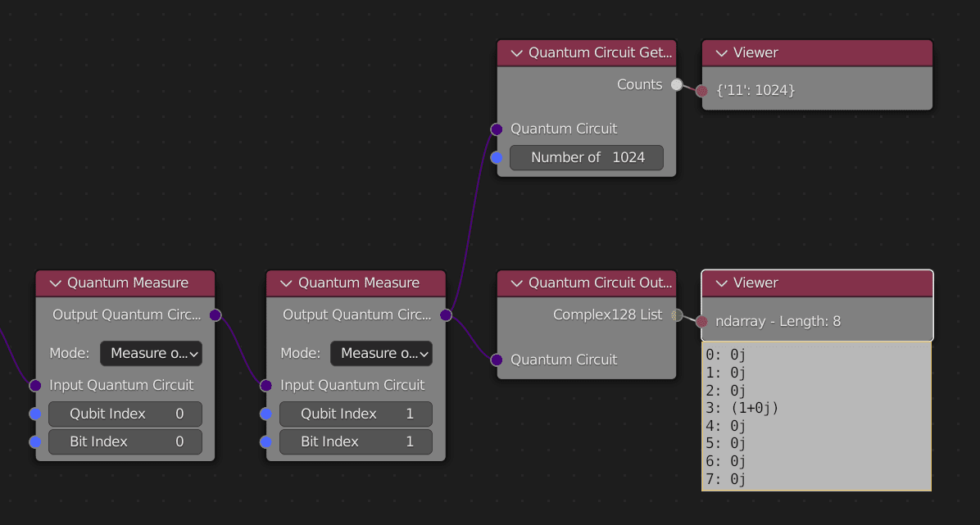Image resolution: width=980 pixels, height=525 pixels.
Task: Select title of Quantum Measure node with Bit Index 0
Action: 128,283
